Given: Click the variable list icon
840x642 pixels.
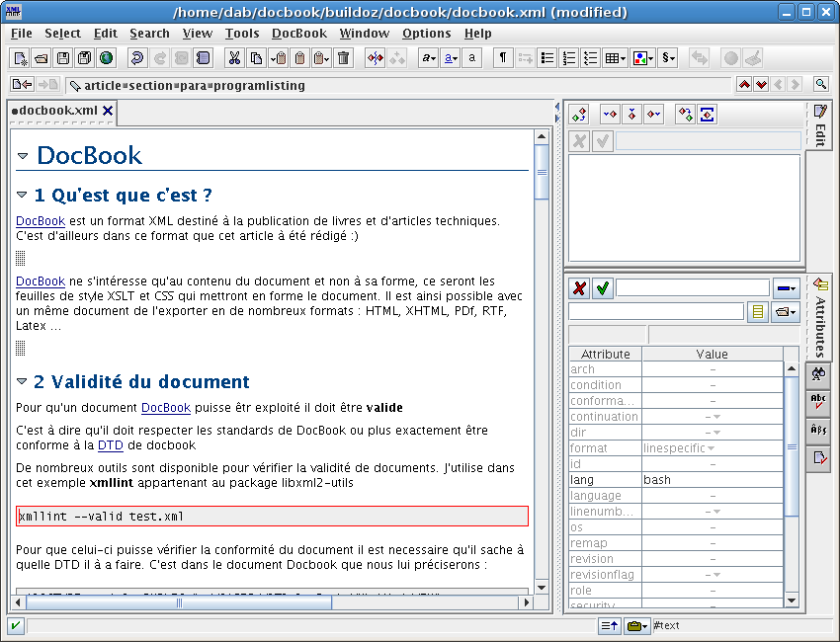Looking at the screenshot, I should (x=590, y=58).
